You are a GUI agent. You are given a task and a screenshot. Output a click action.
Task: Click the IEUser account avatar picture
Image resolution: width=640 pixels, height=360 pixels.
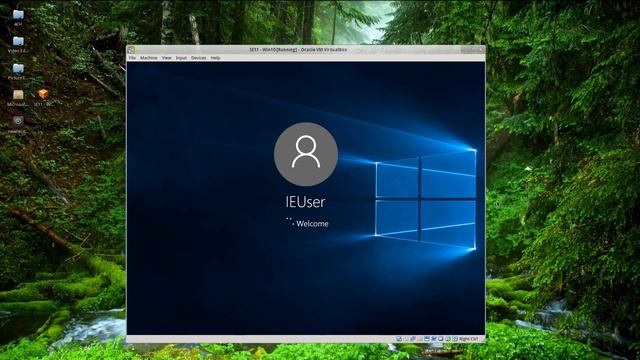[306, 154]
